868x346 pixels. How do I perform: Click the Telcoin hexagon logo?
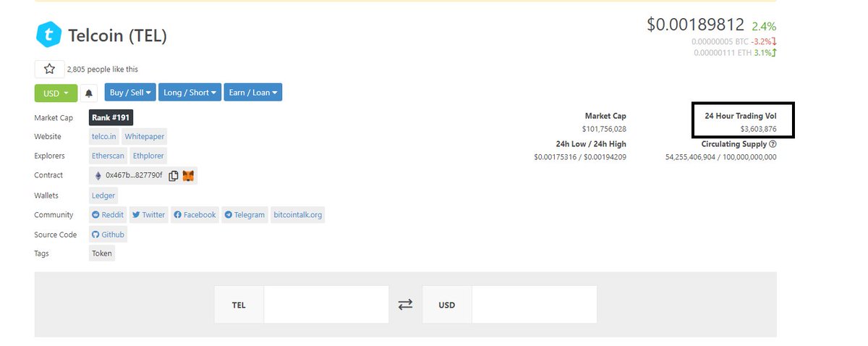48,35
